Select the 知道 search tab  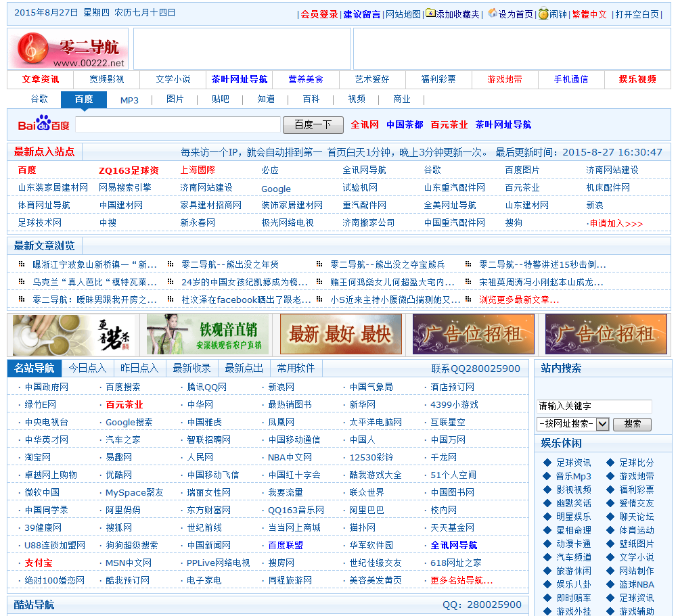(x=266, y=99)
